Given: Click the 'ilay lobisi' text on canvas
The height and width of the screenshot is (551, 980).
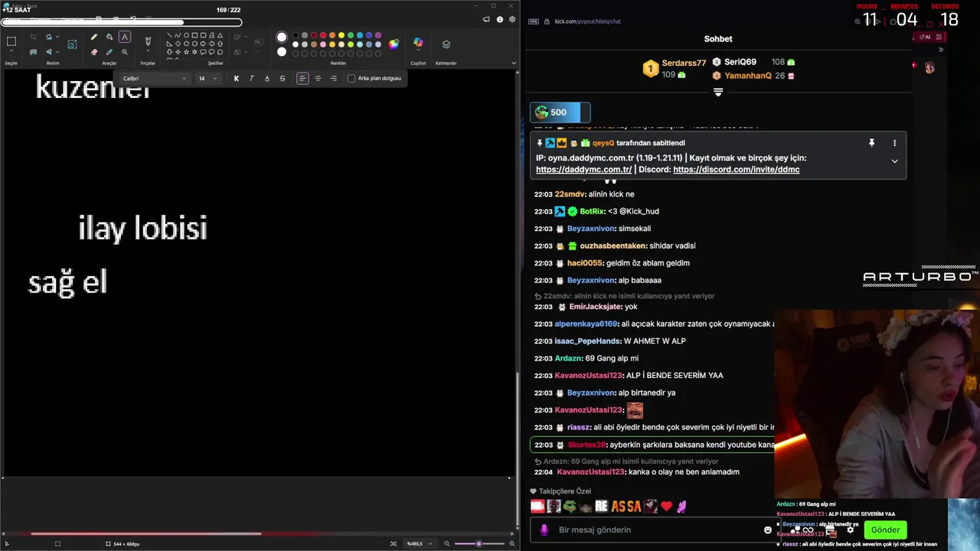Looking at the screenshot, I should click(142, 228).
